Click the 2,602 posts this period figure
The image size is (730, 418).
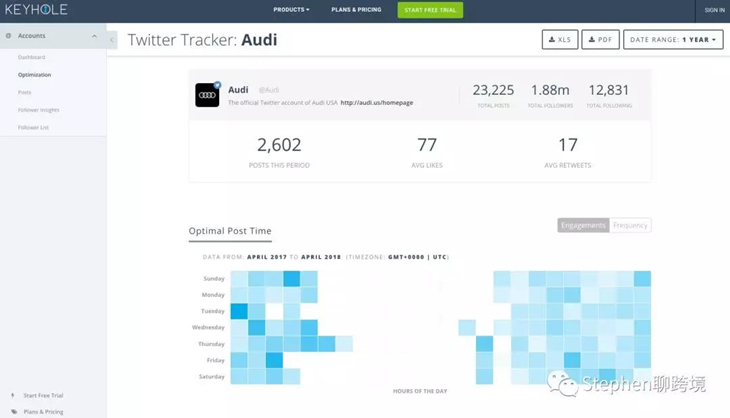[x=279, y=145]
